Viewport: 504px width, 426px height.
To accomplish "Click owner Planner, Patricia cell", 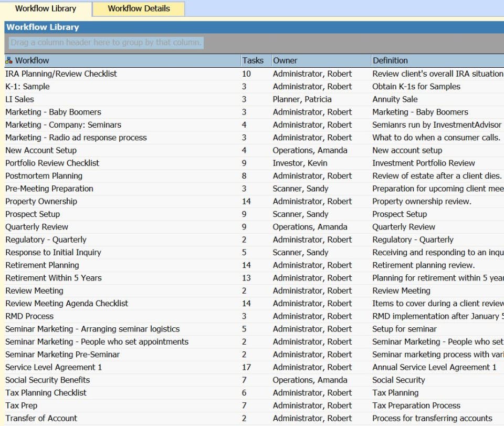I will [x=302, y=99].
